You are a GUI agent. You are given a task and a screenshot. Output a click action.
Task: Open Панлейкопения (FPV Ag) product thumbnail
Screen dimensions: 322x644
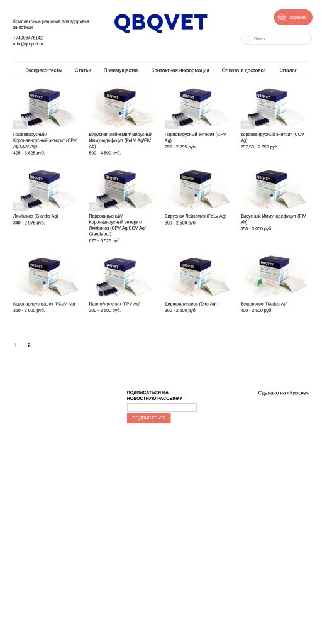pos(123,275)
